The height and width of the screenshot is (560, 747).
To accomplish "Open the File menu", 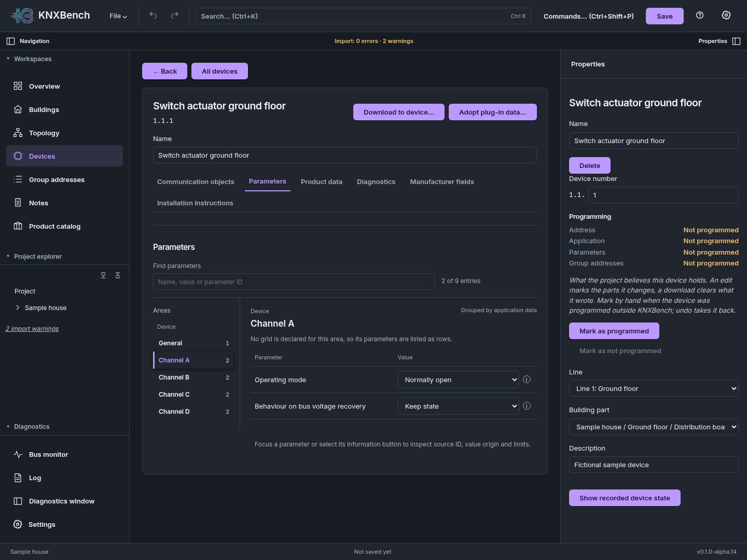I will pos(118,16).
